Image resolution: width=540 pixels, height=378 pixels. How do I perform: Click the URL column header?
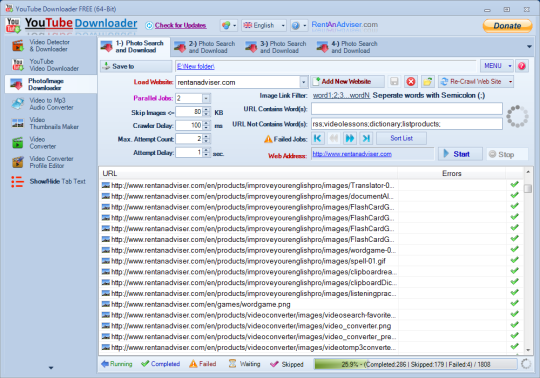[249, 173]
